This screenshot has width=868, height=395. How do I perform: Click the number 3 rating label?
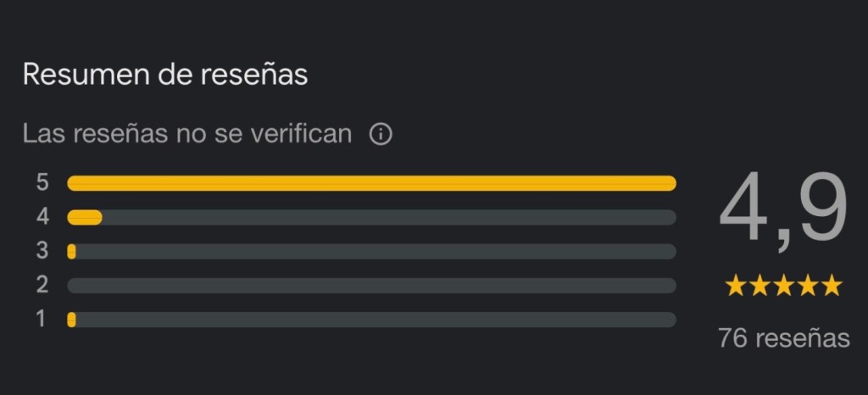pos(42,252)
